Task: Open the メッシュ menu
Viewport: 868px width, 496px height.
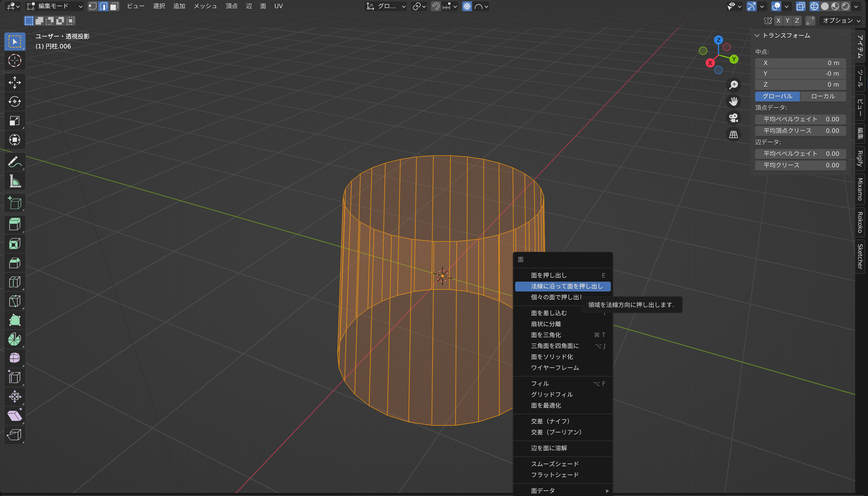Action: pos(205,6)
